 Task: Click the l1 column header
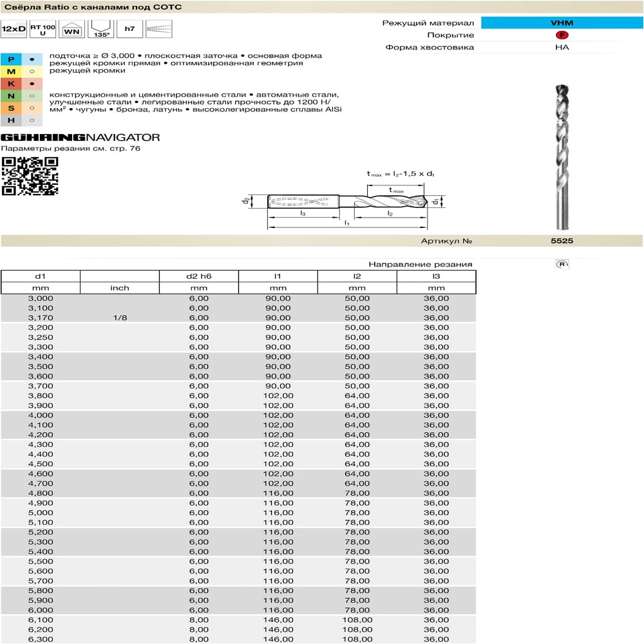tap(278, 276)
